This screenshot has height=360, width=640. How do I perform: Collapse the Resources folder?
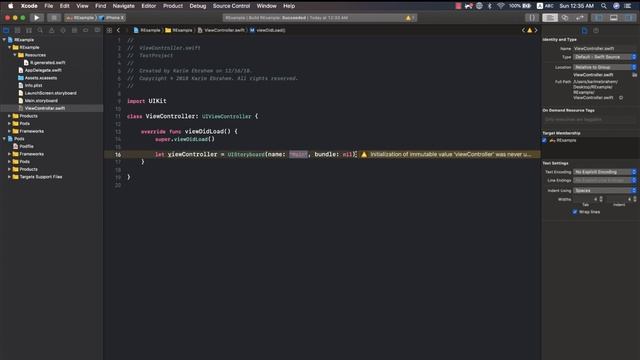[x=15, y=55]
